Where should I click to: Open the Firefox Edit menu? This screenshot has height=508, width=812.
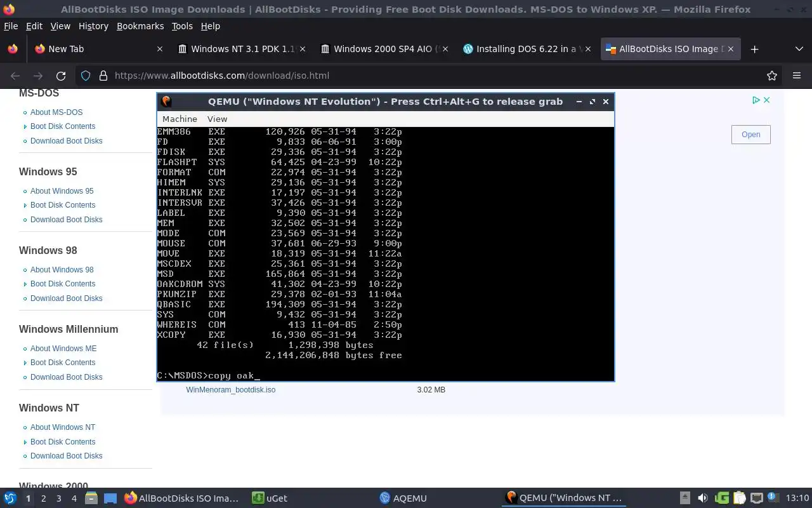click(x=34, y=26)
